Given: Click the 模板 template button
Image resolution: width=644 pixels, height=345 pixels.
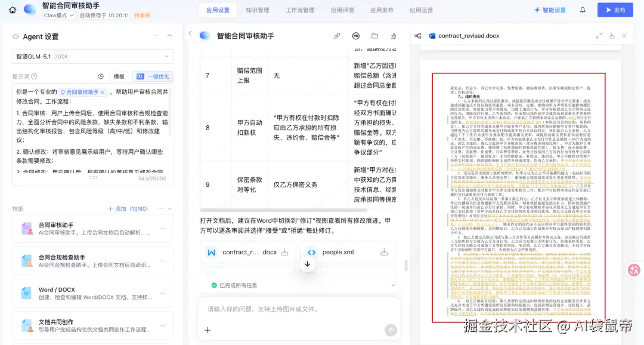Looking at the screenshot, I should click(119, 76).
